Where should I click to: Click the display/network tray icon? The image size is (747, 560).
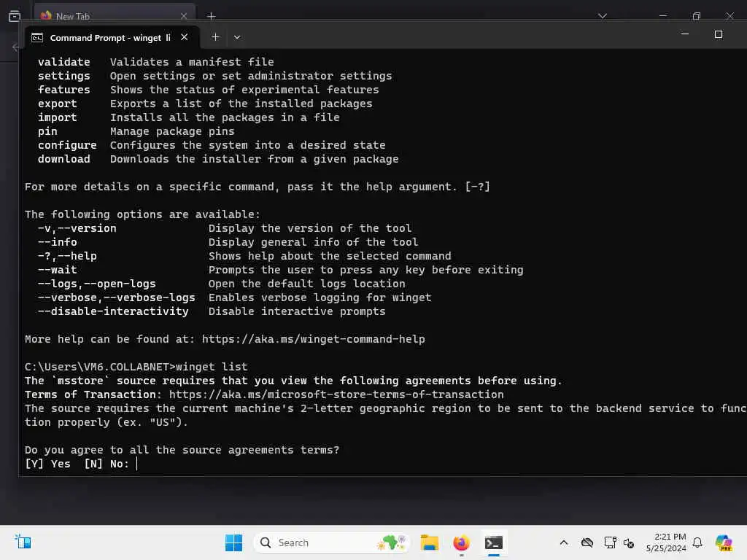[x=610, y=542]
